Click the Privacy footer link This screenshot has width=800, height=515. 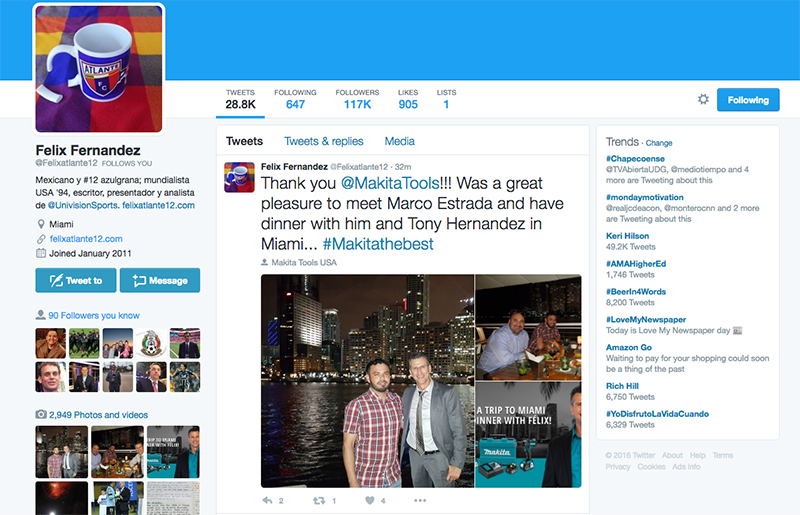point(618,467)
